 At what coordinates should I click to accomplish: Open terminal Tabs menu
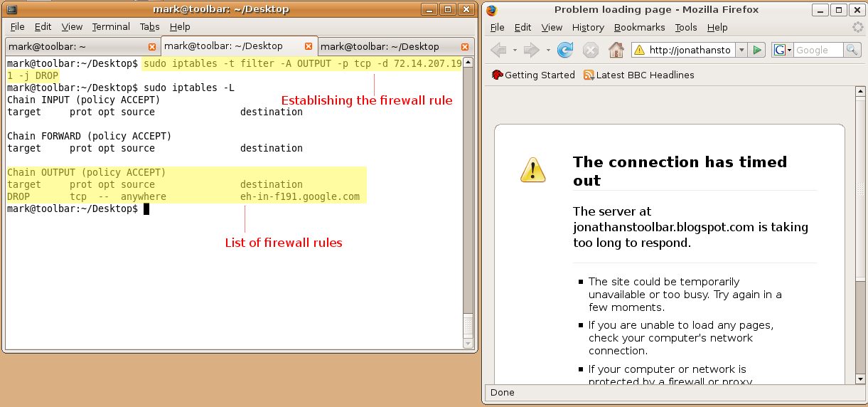pos(150,27)
